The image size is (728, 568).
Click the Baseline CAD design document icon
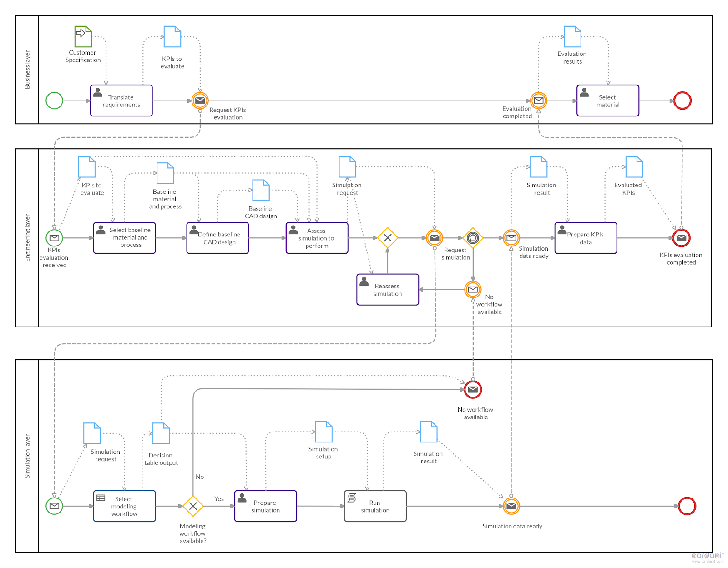(261, 190)
